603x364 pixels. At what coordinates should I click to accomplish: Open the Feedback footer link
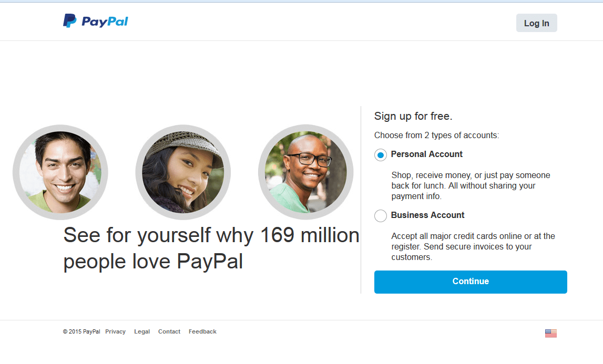pos(202,331)
